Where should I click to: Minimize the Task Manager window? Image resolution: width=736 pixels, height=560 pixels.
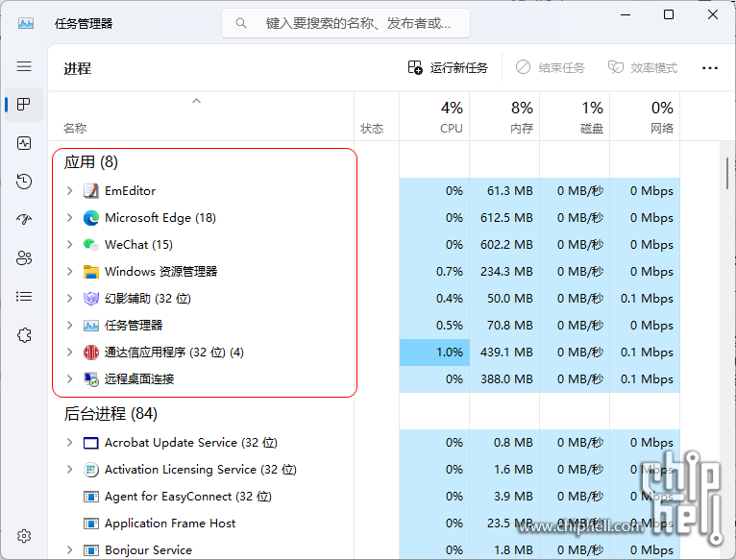(x=626, y=14)
